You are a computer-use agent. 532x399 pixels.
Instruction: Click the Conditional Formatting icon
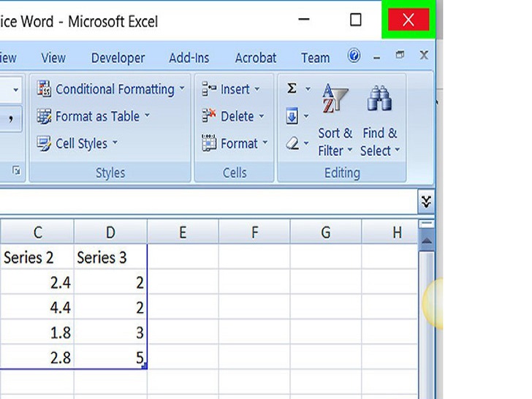click(45, 89)
